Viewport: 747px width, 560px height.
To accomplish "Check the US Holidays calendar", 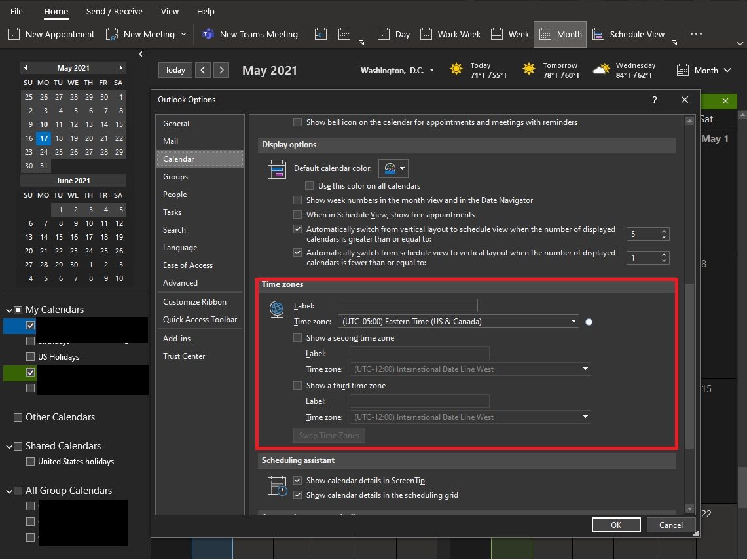I will pos(31,356).
